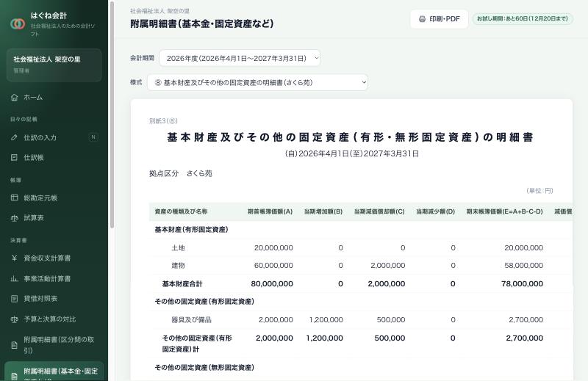
Task: Click the document icon for 附属明細書(区分間の取引)
Action: tap(14, 345)
